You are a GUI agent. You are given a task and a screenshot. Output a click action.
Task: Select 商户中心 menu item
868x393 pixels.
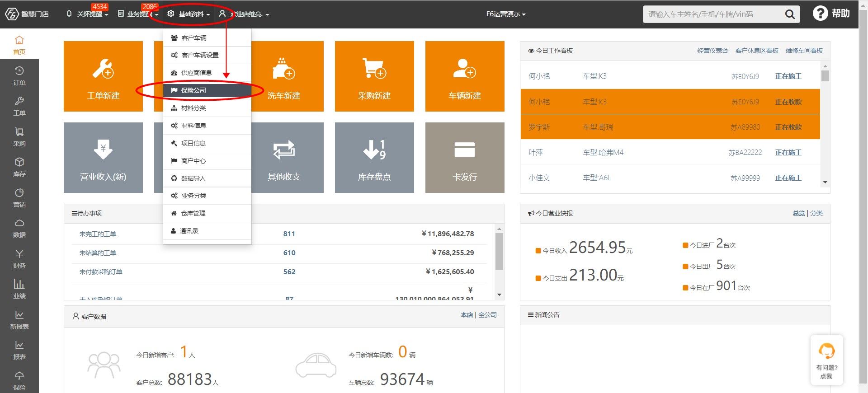pyautogui.click(x=207, y=161)
